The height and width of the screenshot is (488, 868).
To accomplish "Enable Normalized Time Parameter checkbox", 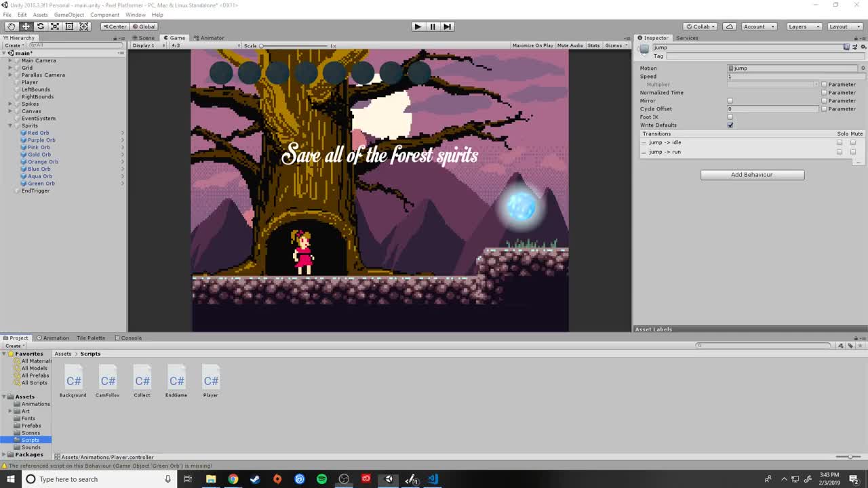I will tap(824, 92).
